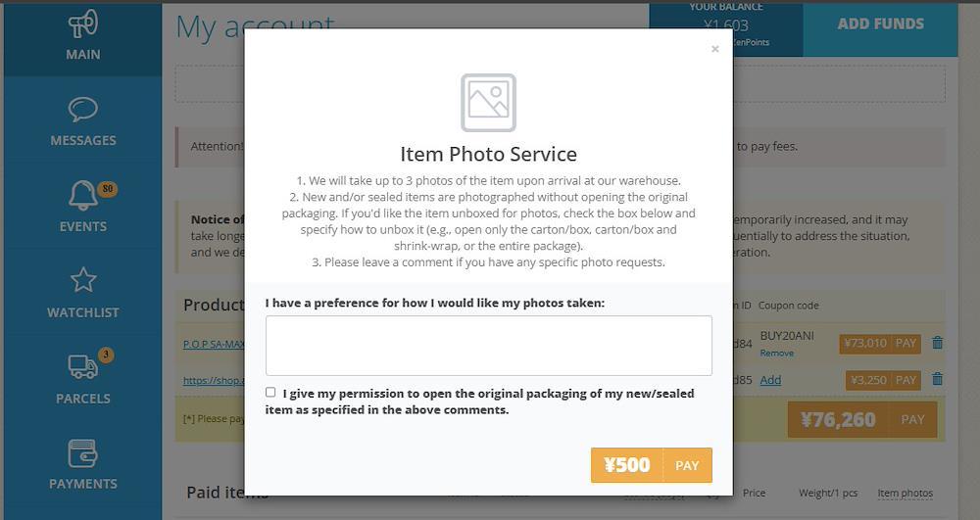Delete the ¥73,010 item via trash icon
The width and height of the screenshot is (980, 520).
tap(938, 343)
